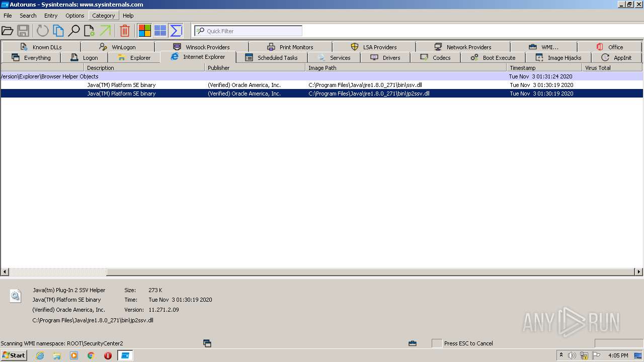The height and width of the screenshot is (362, 644).
Task: Select the row with path jp2ssv.dll
Action: coord(321,94)
